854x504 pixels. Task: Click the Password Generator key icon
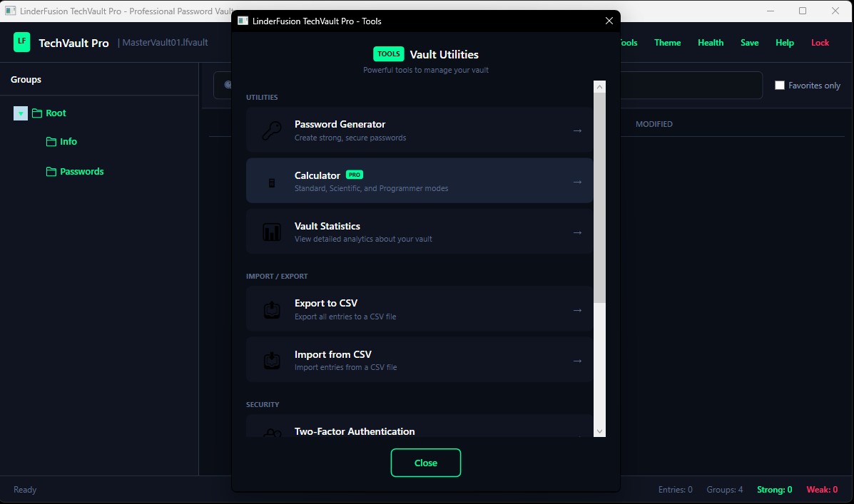(272, 130)
